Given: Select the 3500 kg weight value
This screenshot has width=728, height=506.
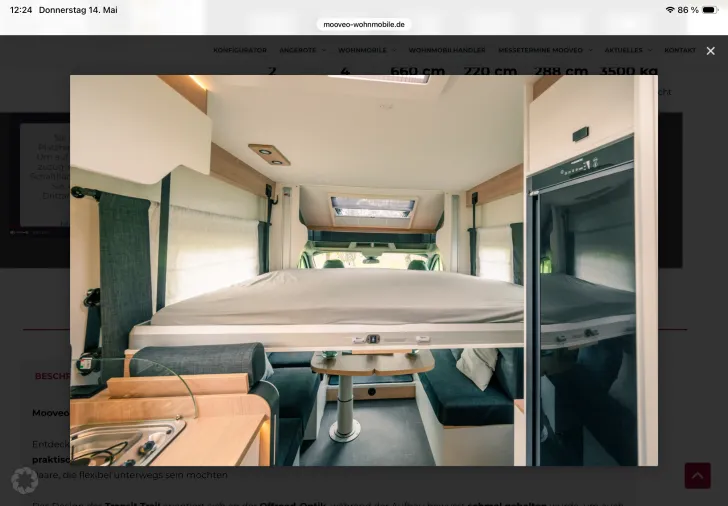Looking at the screenshot, I should tap(629, 71).
